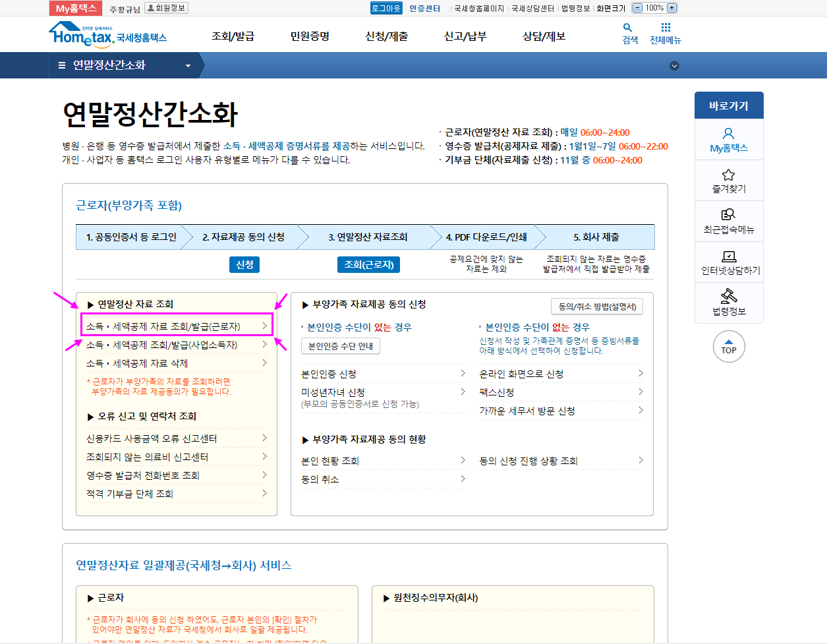This screenshot has width=827, height=644.
Task: Open the 국세청홈페이지 link
Action: click(479, 9)
